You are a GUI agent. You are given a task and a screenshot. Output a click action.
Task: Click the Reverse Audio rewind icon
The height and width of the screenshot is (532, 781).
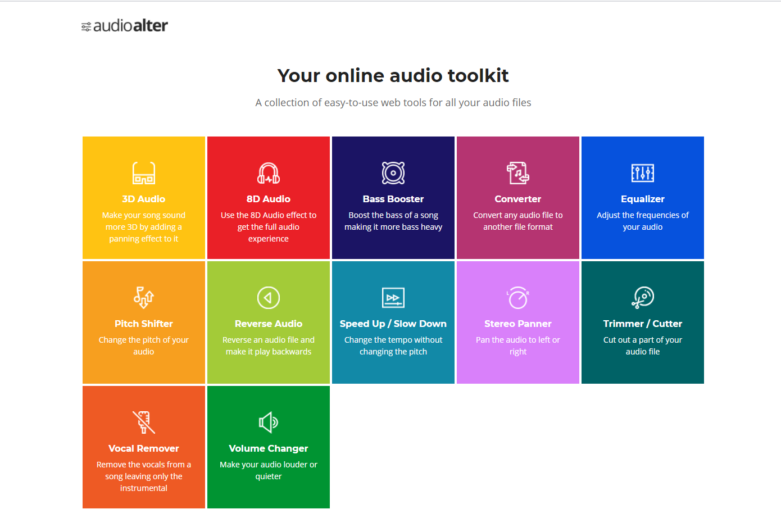pyautogui.click(x=269, y=298)
